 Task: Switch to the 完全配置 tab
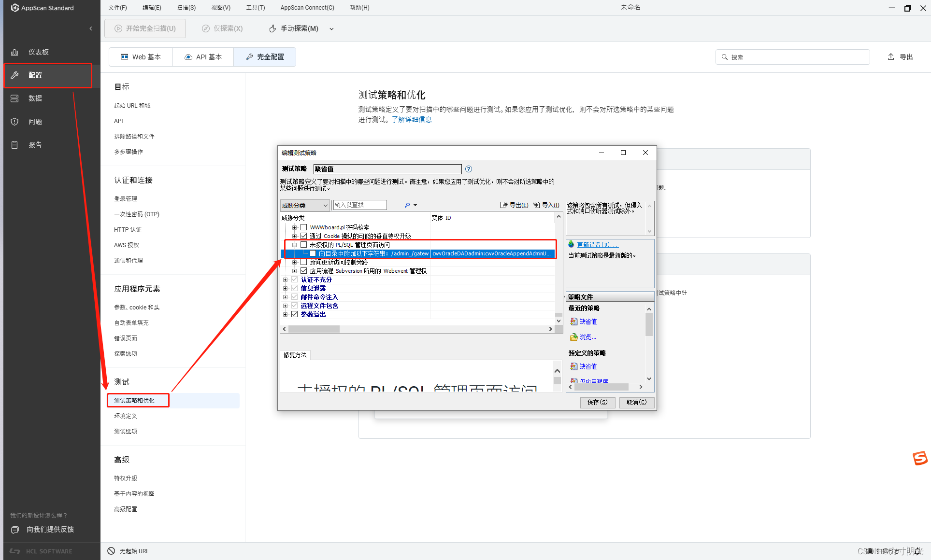[265, 57]
